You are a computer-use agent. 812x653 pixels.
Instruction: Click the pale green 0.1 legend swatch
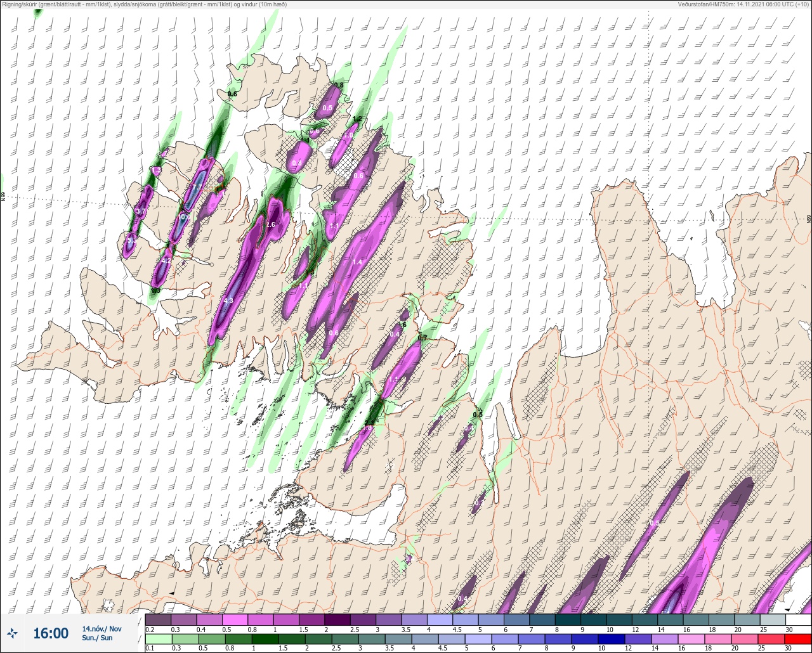tap(158, 639)
